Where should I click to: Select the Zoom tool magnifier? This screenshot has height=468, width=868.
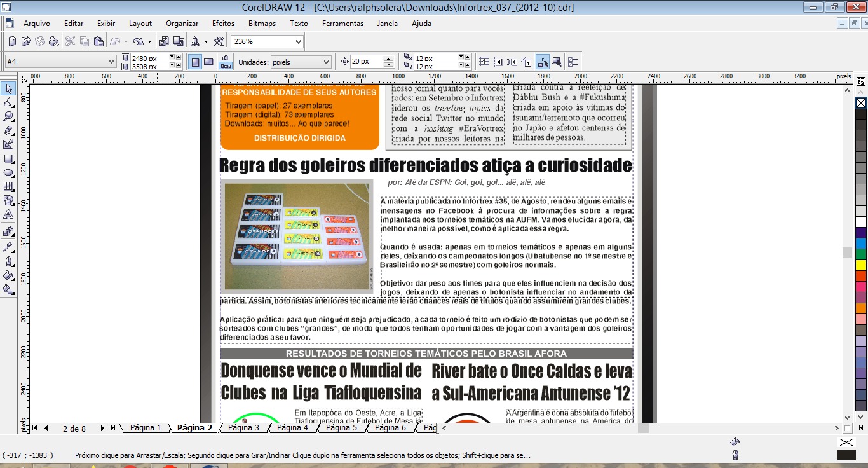(x=8, y=117)
